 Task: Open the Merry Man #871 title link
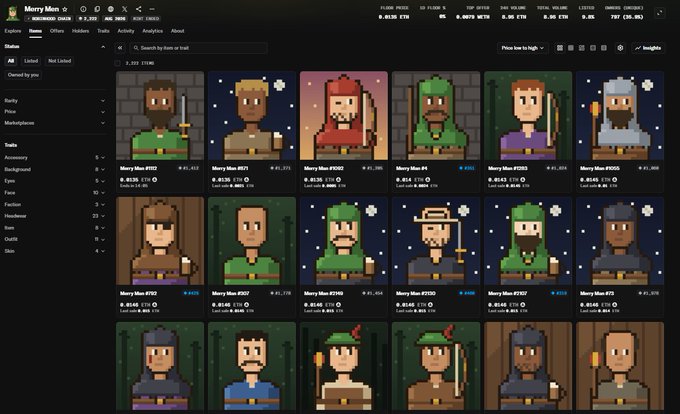(230, 168)
